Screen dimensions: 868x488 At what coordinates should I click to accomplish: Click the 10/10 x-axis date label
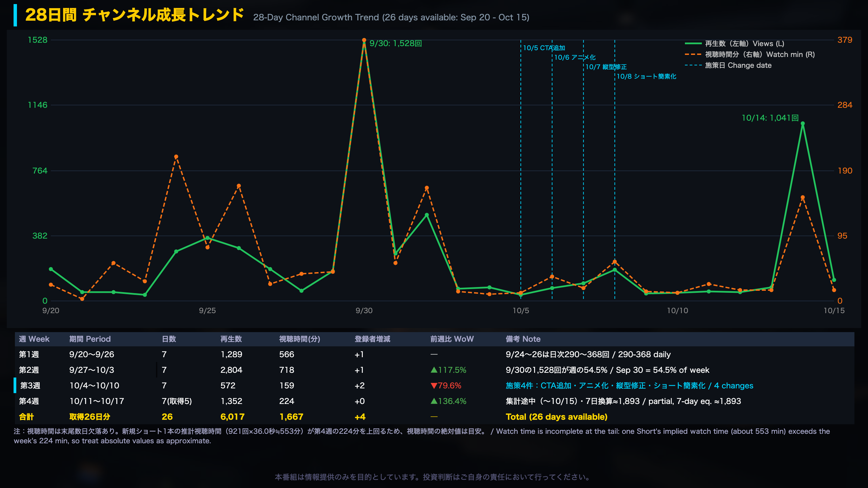677,311
